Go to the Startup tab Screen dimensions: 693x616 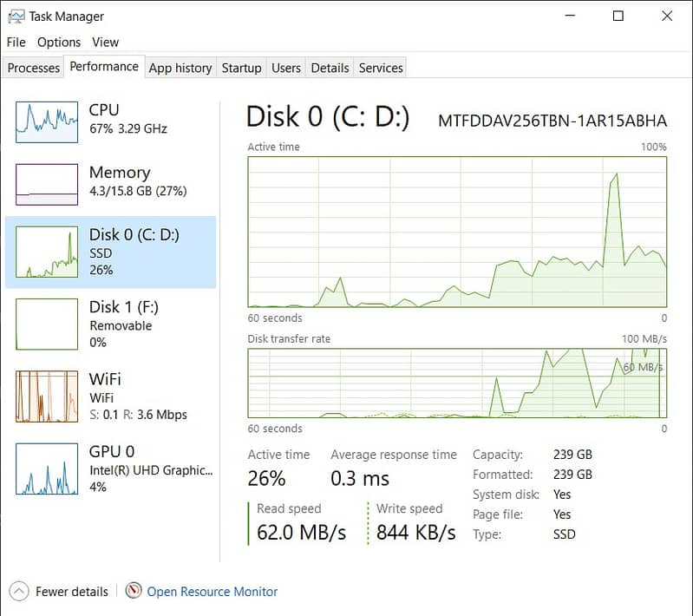241,68
